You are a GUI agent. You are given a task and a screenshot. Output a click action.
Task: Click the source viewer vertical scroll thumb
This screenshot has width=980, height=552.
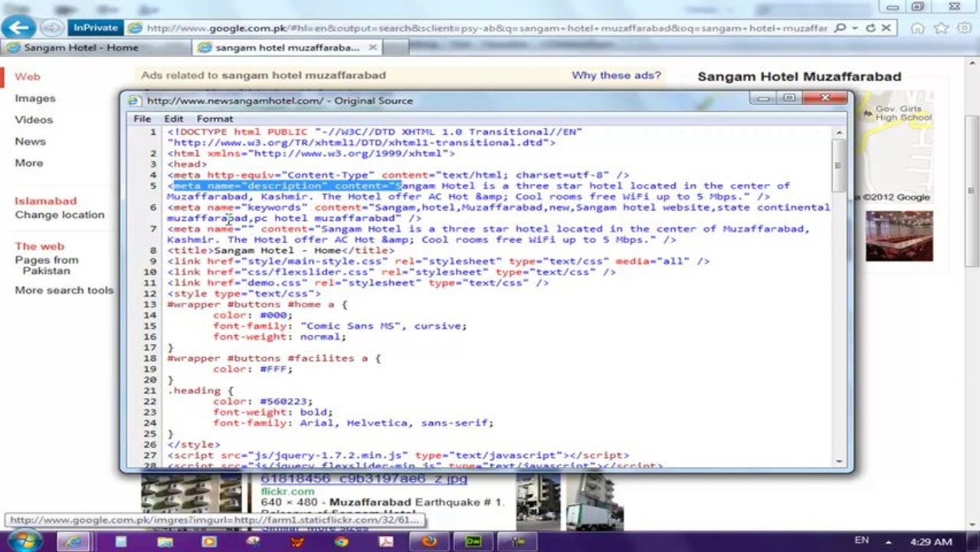[839, 165]
